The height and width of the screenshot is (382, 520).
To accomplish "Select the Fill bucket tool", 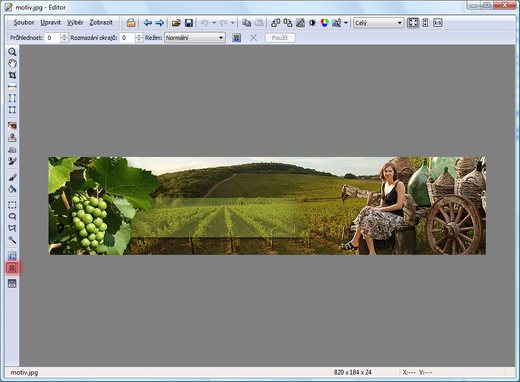I will [x=12, y=189].
